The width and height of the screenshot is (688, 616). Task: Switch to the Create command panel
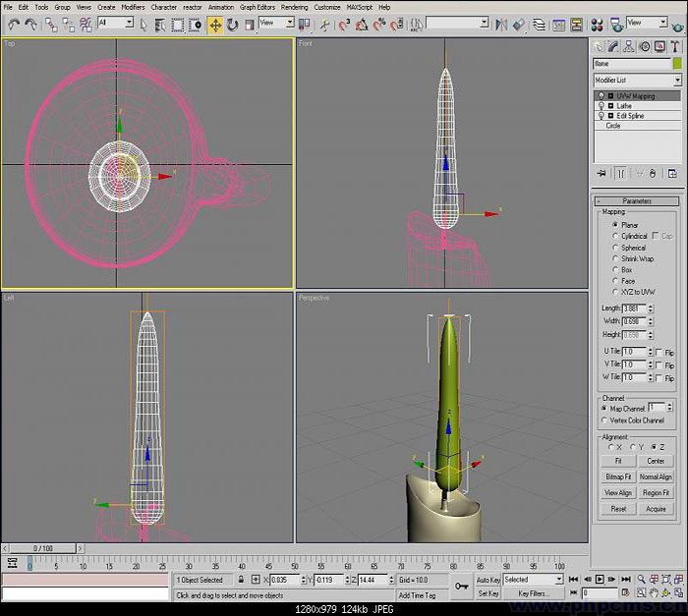point(599,47)
